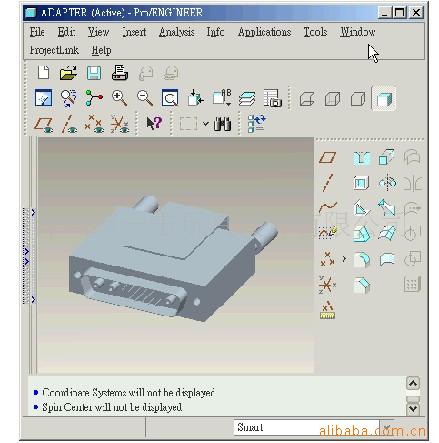
Task: Click the binoculars Find tool
Action: coord(222,124)
